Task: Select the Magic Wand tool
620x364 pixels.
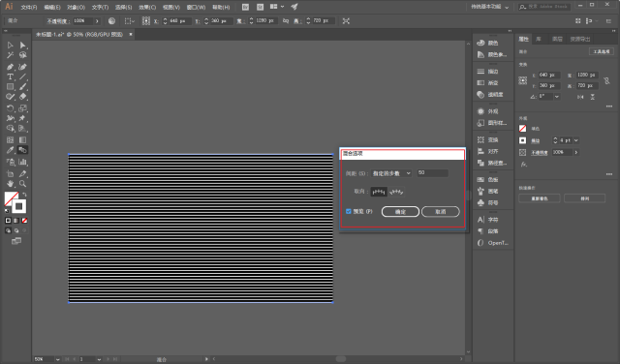Action: point(10,55)
